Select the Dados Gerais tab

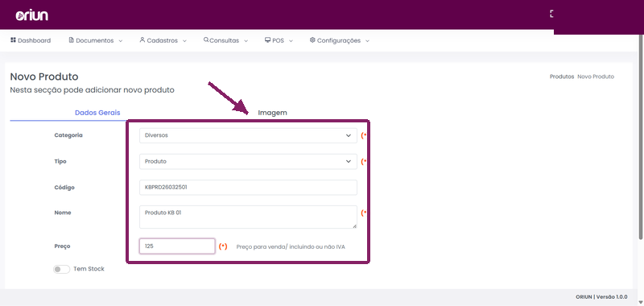tap(97, 113)
